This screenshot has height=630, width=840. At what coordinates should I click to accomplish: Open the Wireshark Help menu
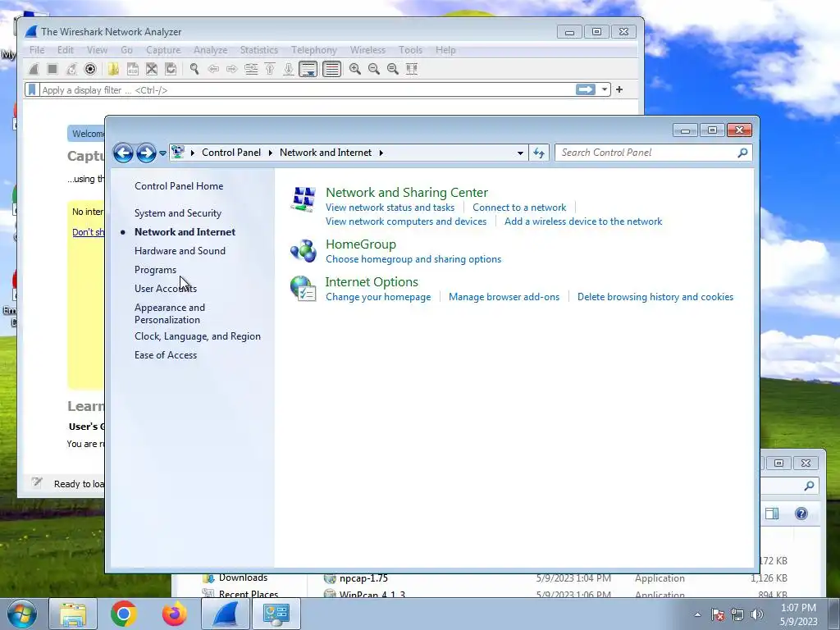tap(445, 50)
